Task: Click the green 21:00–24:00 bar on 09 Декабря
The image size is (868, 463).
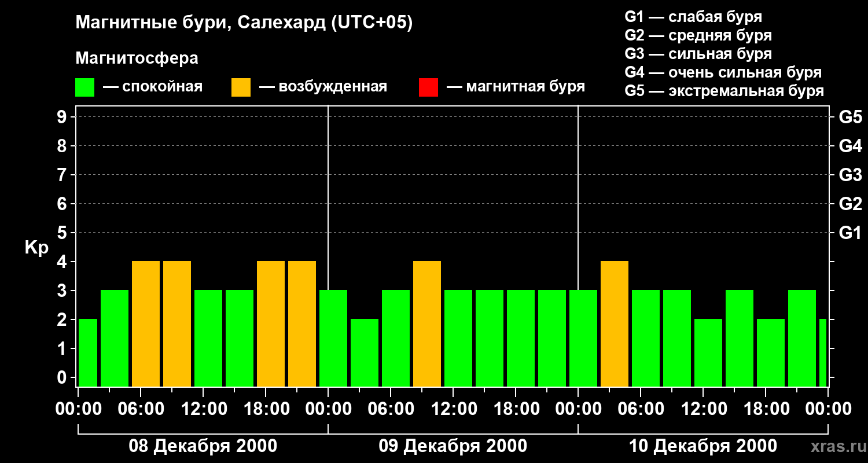Action: point(552,338)
